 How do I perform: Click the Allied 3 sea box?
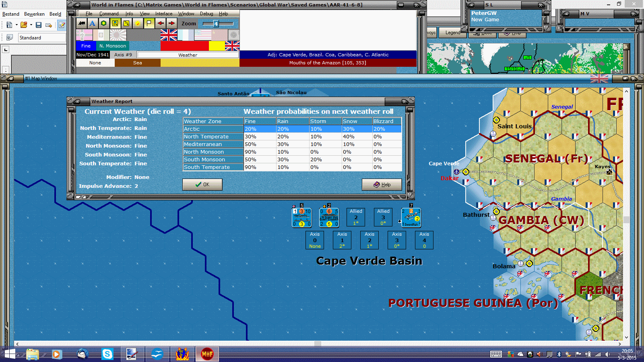(x=383, y=217)
